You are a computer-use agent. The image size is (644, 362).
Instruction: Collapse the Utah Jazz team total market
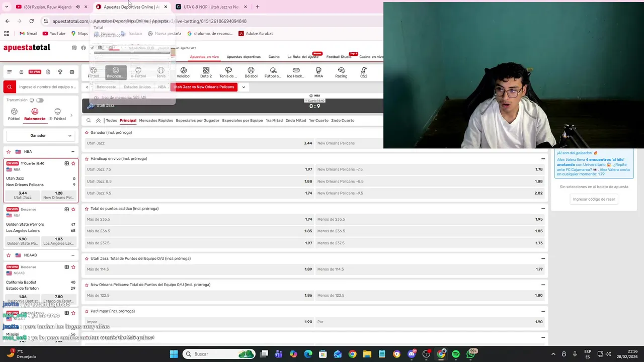click(x=543, y=258)
